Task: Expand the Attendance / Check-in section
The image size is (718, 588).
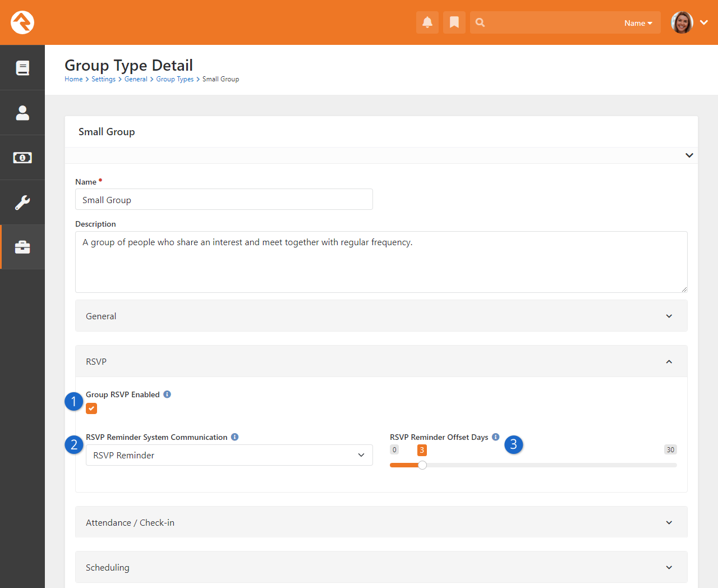Action: 381,522
